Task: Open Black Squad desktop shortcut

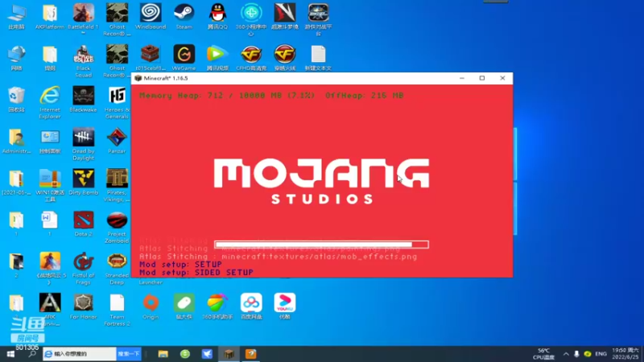Action: (x=84, y=61)
